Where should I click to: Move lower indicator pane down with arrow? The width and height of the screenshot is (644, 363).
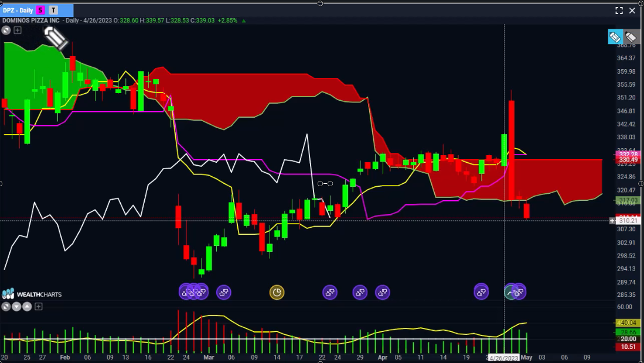(x=16, y=306)
